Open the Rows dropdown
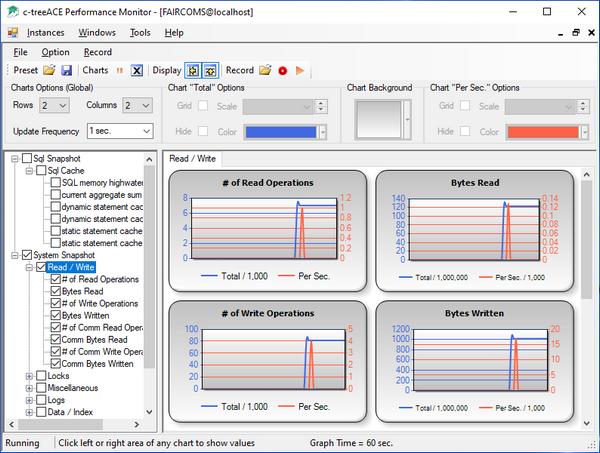The width and height of the screenshot is (600, 453). click(54, 105)
